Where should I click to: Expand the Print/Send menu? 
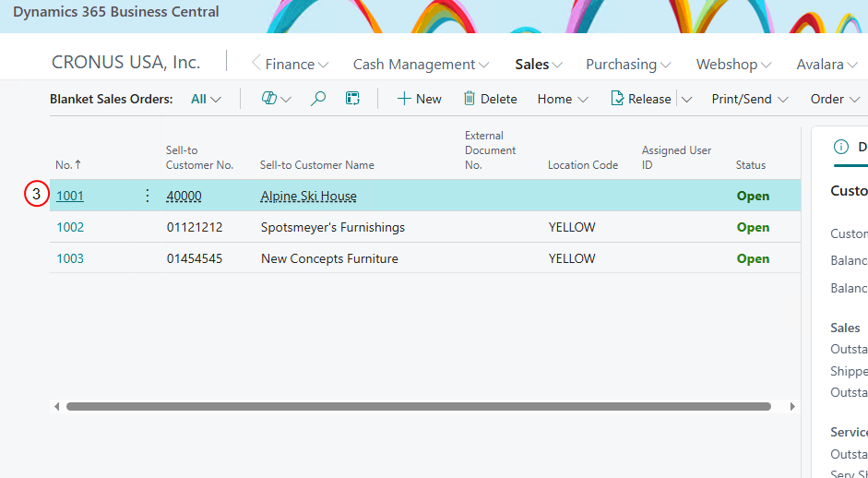point(750,99)
